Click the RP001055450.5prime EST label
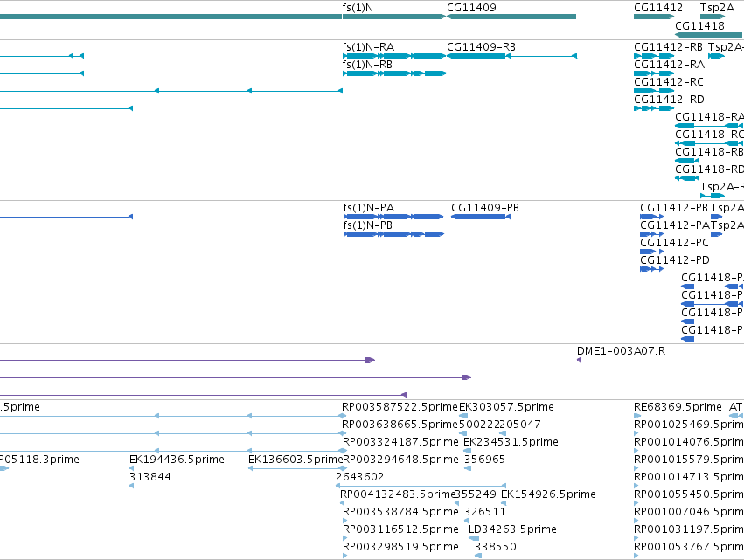744x560 pixels. [689, 494]
